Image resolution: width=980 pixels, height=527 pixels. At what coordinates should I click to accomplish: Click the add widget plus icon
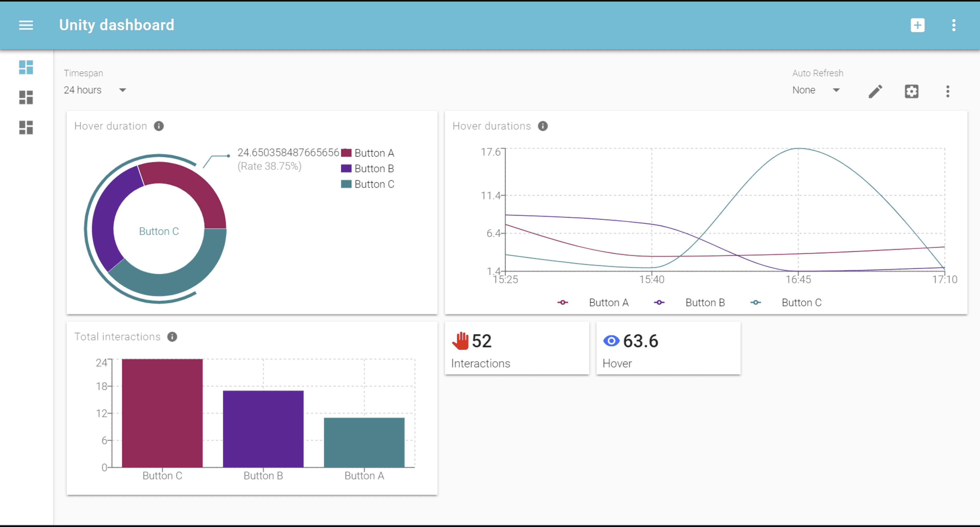point(917,25)
